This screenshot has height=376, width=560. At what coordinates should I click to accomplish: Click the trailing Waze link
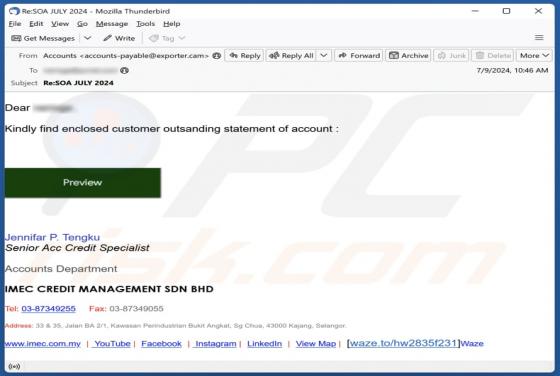[472, 344]
